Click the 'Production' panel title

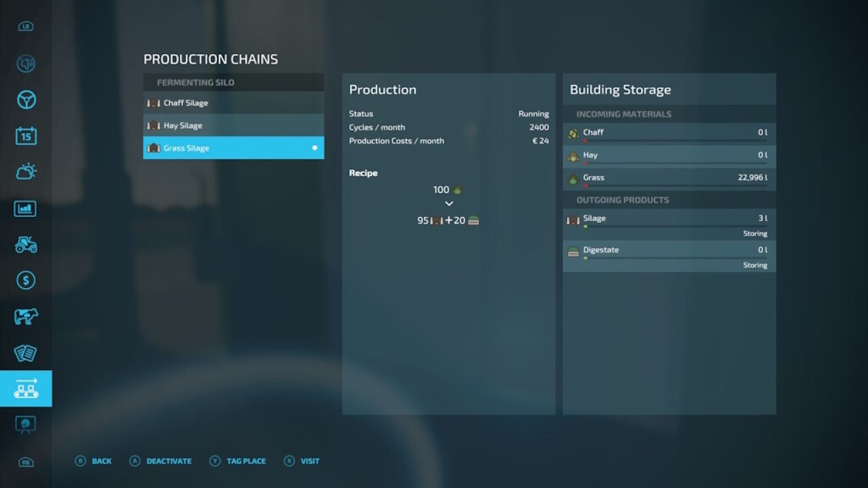382,89
